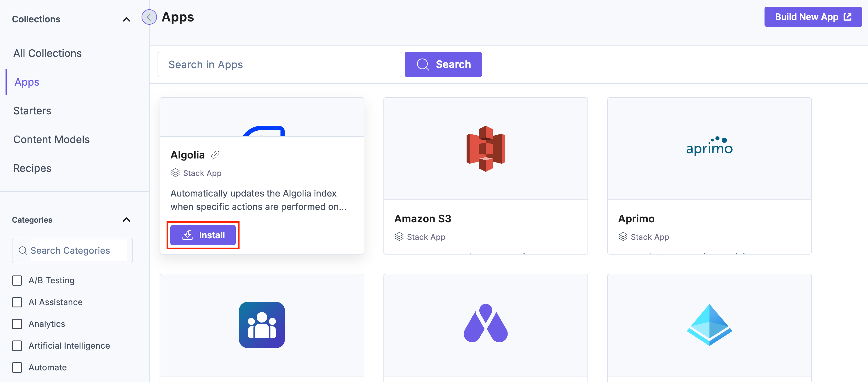This screenshot has height=382, width=868.
Task: Click the blue people group app icon
Action: pyautogui.click(x=262, y=325)
